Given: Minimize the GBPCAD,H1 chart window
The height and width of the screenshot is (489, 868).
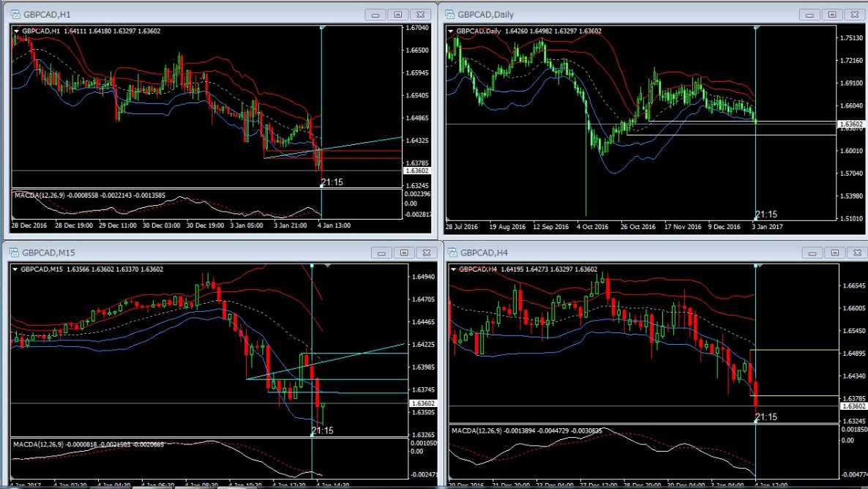Looking at the screenshot, I should click(375, 14).
